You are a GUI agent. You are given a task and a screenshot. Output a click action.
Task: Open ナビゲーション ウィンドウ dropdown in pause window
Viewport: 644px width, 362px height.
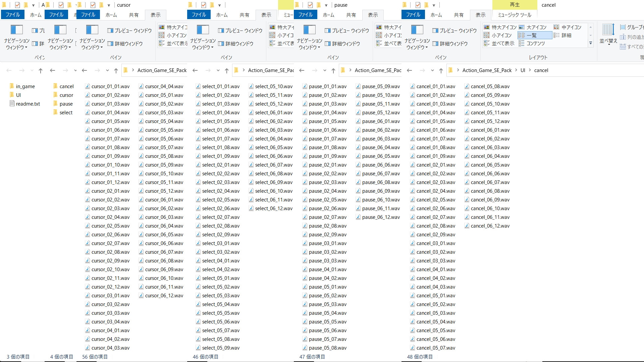pos(310,37)
